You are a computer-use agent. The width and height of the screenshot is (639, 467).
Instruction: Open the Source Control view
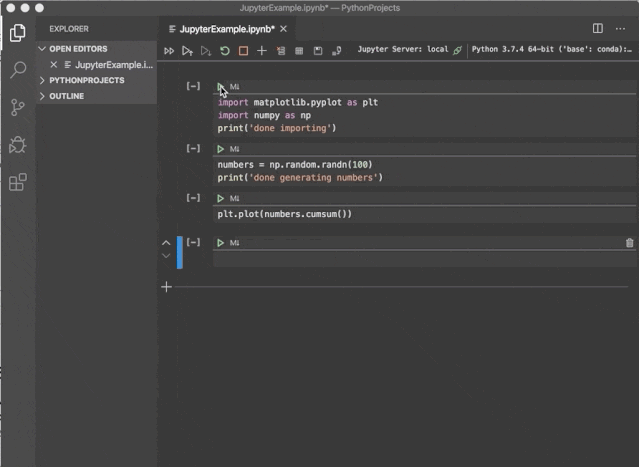tap(17, 107)
